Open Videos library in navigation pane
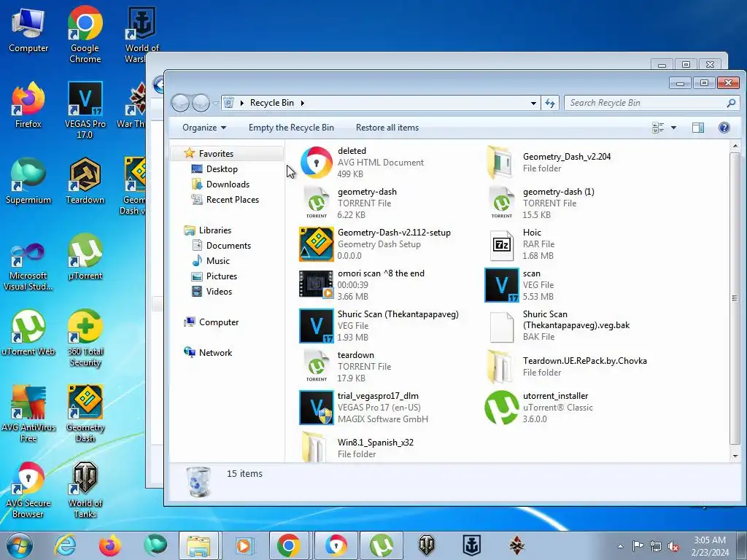The width and height of the screenshot is (747, 560). pos(219,292)
